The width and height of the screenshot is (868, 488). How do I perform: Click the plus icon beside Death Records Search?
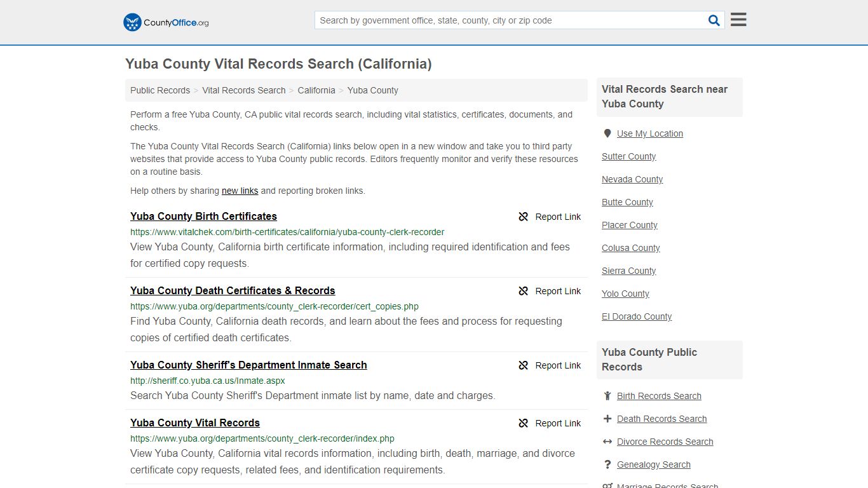coord(607,419)
